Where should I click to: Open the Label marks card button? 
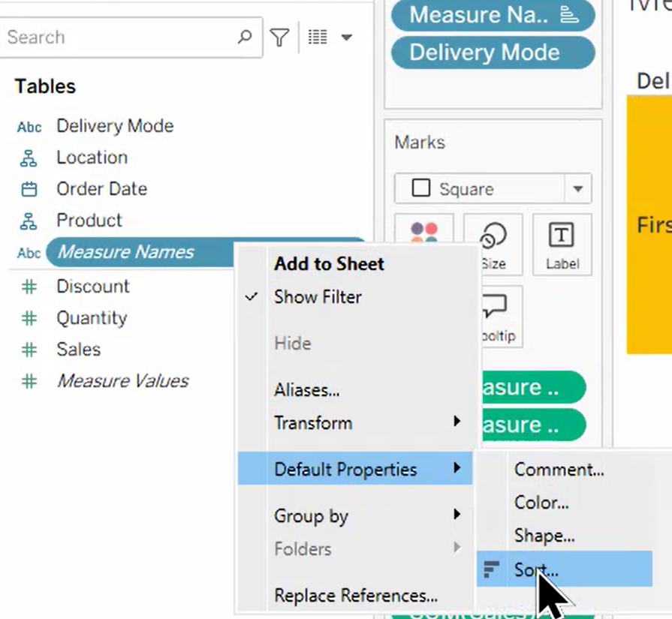(x=562, y=244)
